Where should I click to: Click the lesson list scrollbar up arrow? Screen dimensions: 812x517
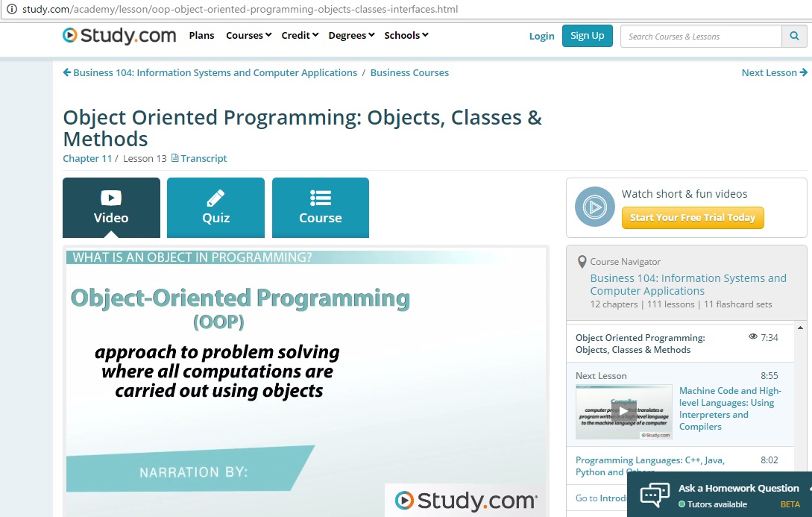[x=800, y=328]
